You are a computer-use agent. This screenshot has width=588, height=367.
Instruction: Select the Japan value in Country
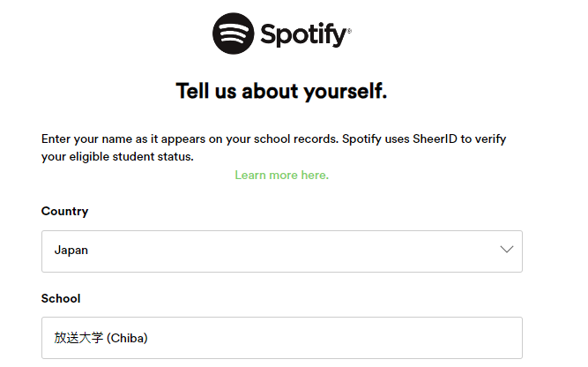pyautogui.click(x=71, y=251)
